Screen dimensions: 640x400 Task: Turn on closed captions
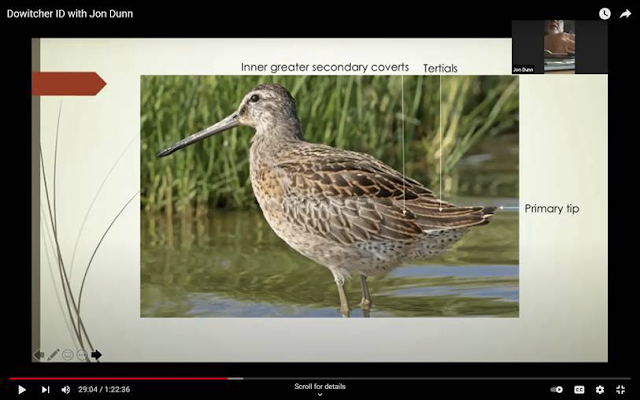tap(579, 390)
